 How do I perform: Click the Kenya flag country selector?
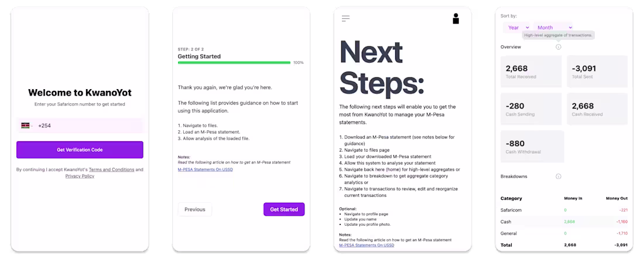tap(26, 125)
